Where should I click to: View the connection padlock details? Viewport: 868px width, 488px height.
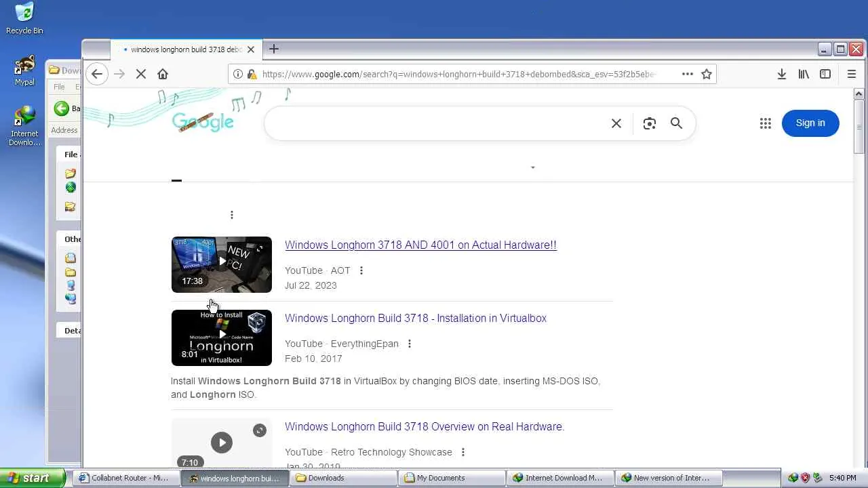(x=252, y=74)
